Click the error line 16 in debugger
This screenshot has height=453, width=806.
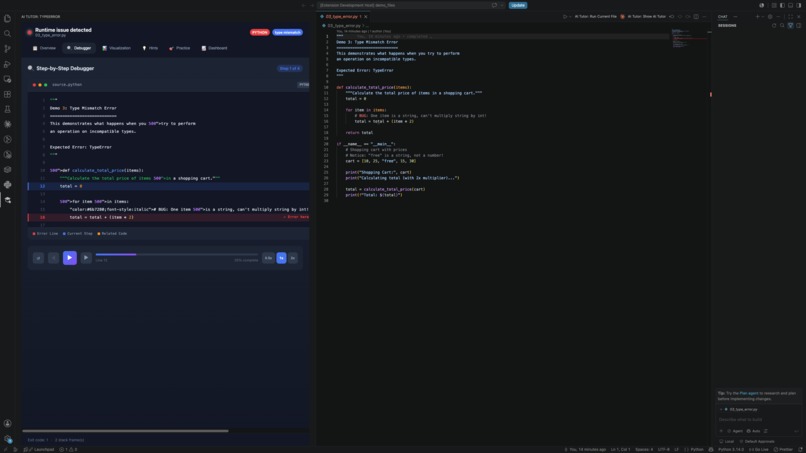[169, 217]
